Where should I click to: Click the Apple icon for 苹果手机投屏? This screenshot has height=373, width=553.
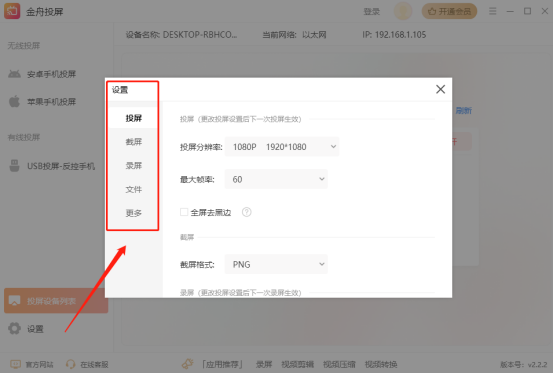(x=14, y=102)
